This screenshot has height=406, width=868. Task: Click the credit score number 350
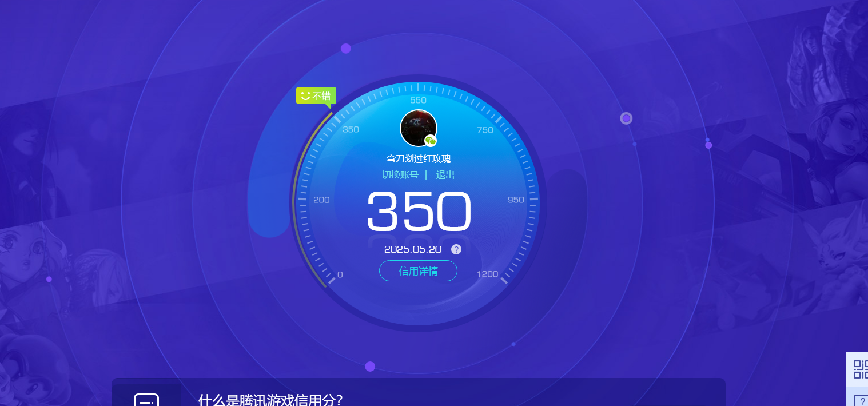pyautogui.click(x=419, y=211)
